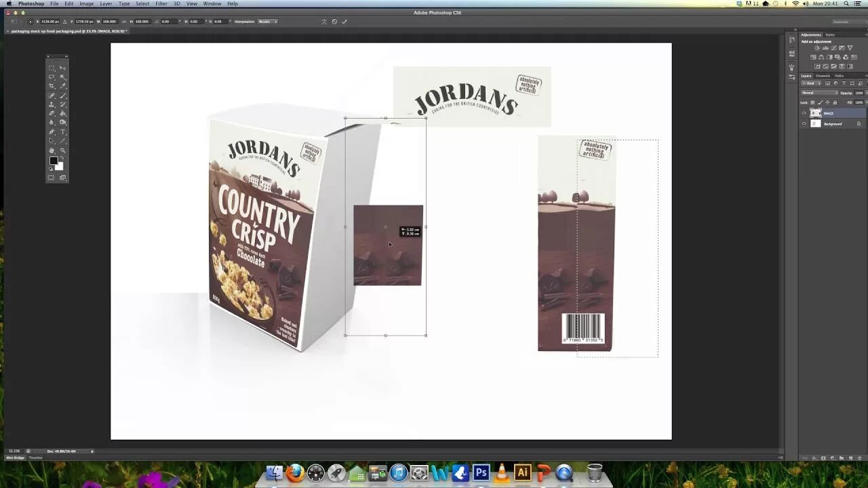
Task: Toggle maintain aspect ratio link
Action: click(x=123, y=22)
